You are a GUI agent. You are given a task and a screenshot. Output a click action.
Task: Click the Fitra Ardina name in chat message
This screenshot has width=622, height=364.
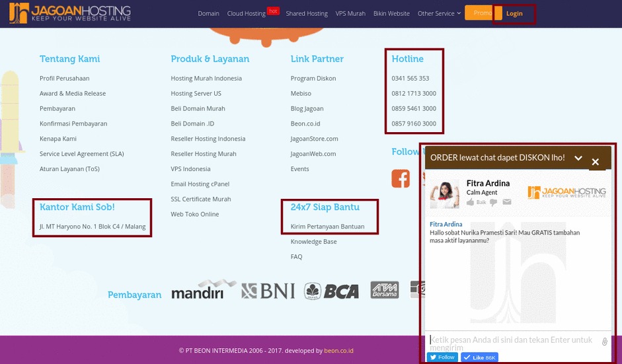tap(446, 225)
